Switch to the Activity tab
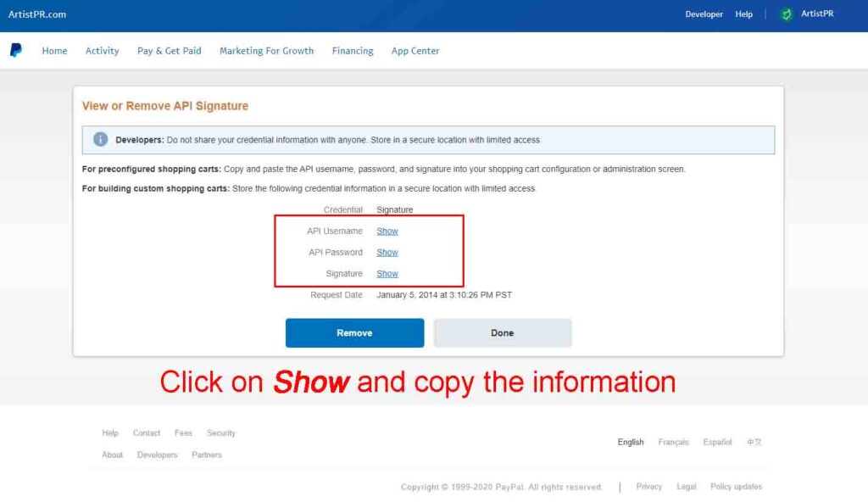The image size is (868, 502). click(x=102, y=51)
